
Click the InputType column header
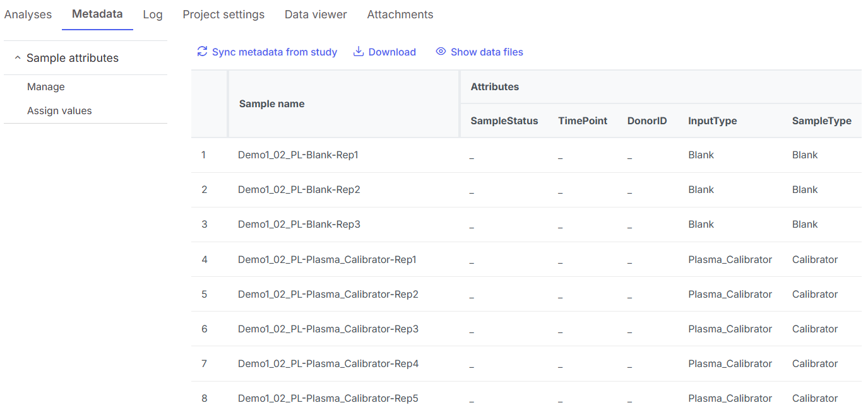click(x=713, y=121)
